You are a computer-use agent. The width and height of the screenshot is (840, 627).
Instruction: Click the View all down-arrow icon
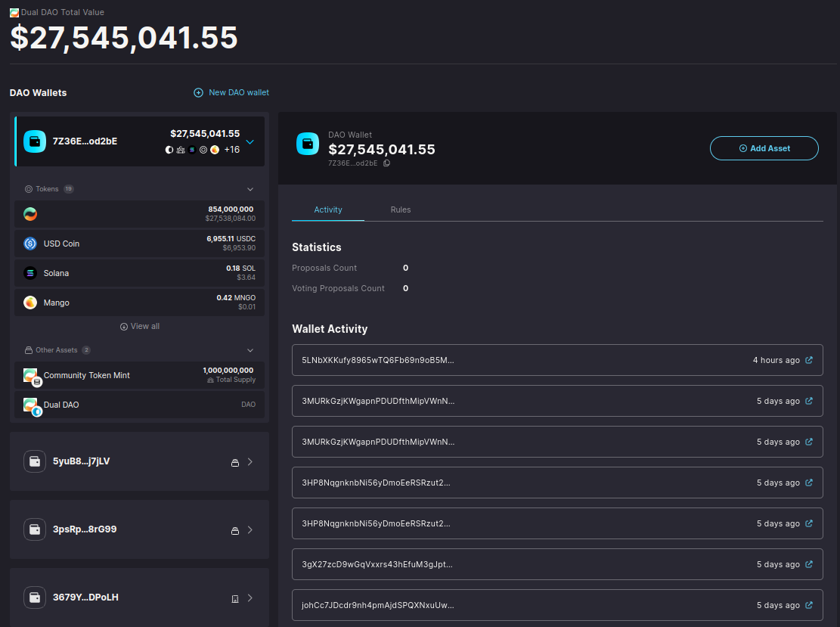click(x=124, y=327)
